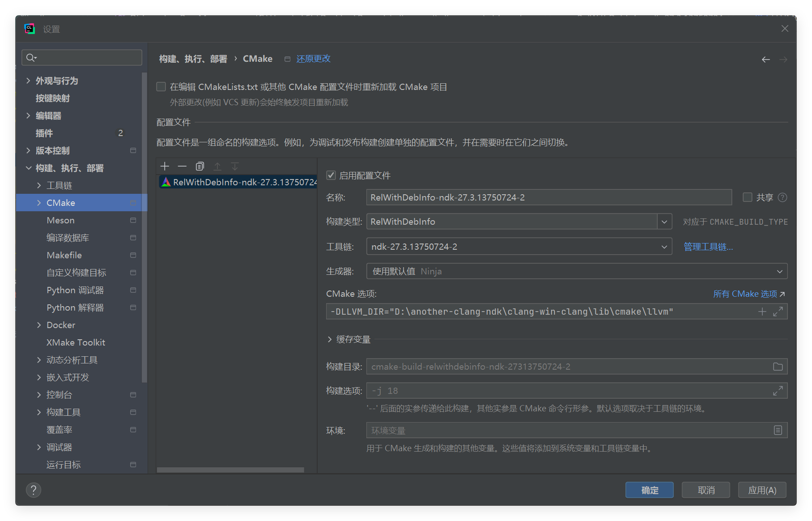812x521 pixels.
Task: Click the folder icon in 构建目录 field
Action: (x=778, y=367)
